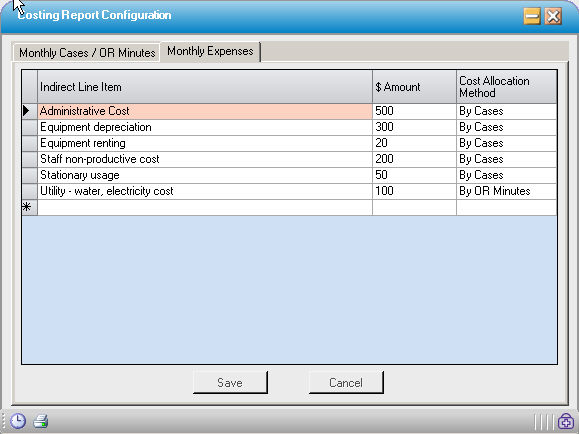This screenshot has height=434, width=579.
Task: Click the Save button
Action: tap(230, 383)
